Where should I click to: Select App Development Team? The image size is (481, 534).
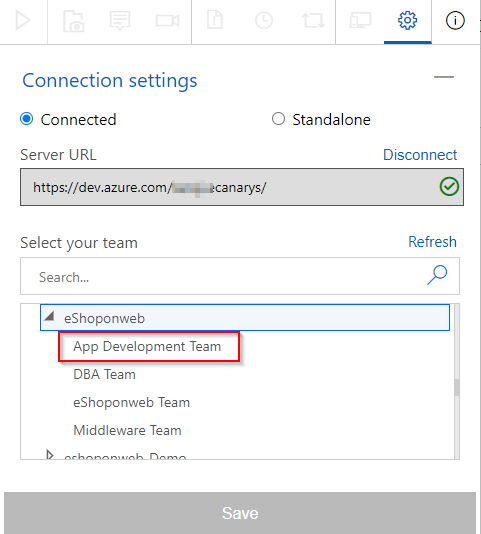tap(147, 346)
